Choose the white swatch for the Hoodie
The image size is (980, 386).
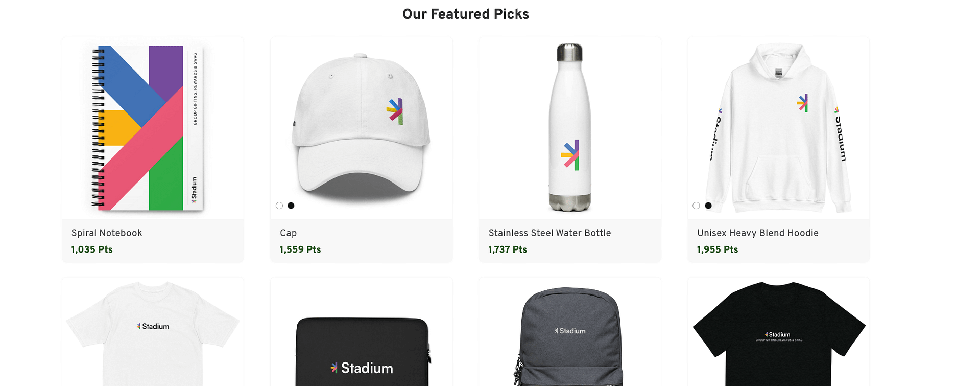696,206
